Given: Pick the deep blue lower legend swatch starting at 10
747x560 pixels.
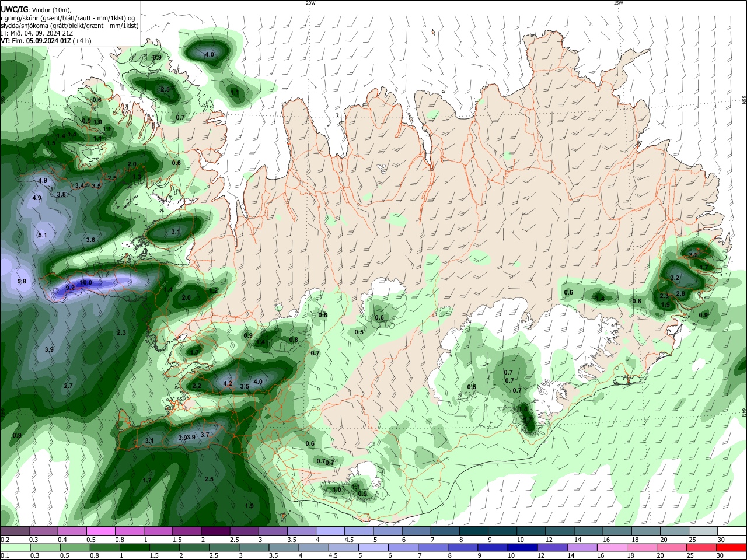Looking at the screenshot, I should tap(523, 548).
